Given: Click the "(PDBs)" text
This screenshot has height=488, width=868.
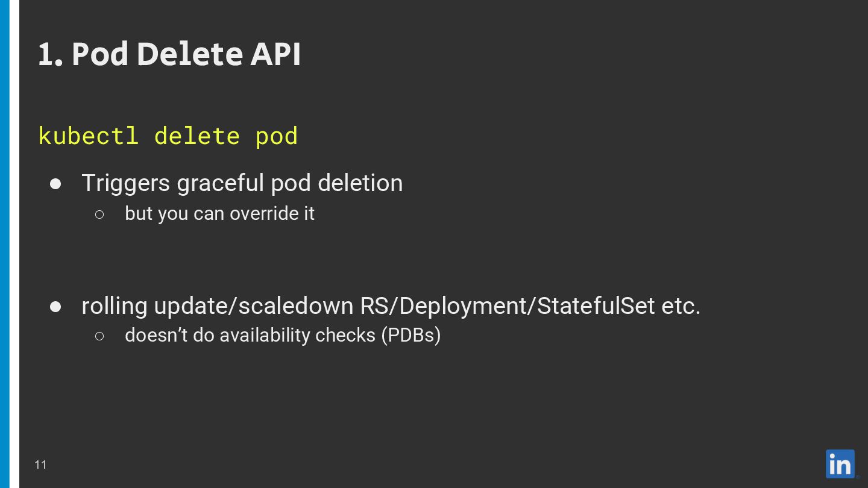Looking at the screenshot, I should 410,336.
